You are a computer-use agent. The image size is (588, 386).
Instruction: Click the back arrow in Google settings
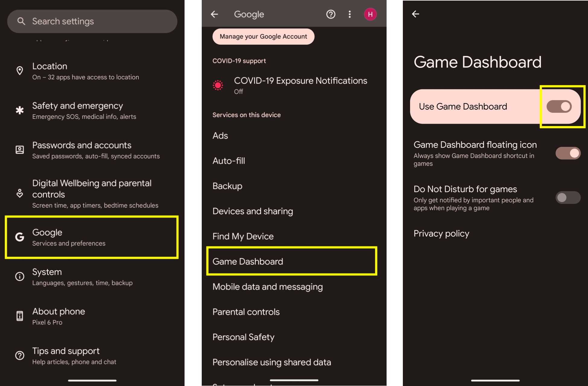(x=215, y=14)
